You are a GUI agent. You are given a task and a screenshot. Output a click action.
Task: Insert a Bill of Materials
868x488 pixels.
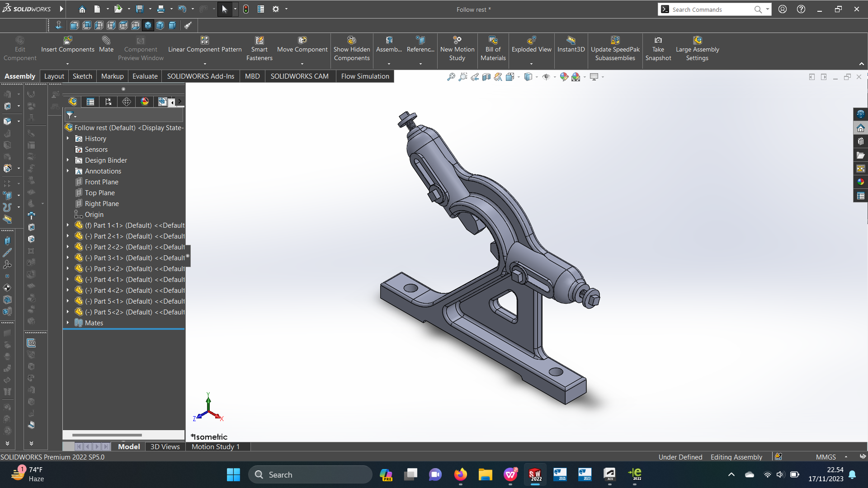tap(493, 49)
